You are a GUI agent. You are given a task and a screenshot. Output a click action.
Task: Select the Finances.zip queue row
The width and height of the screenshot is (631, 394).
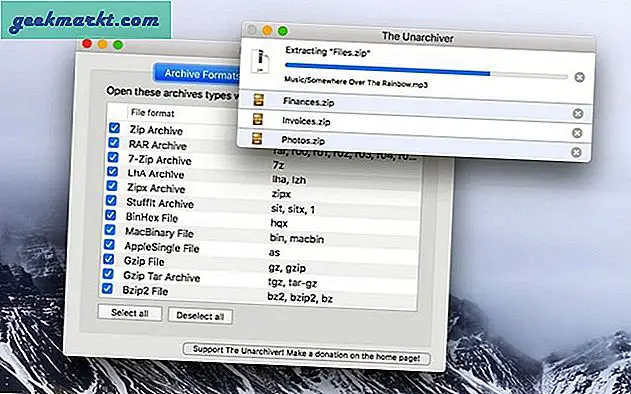coord(414,107)
